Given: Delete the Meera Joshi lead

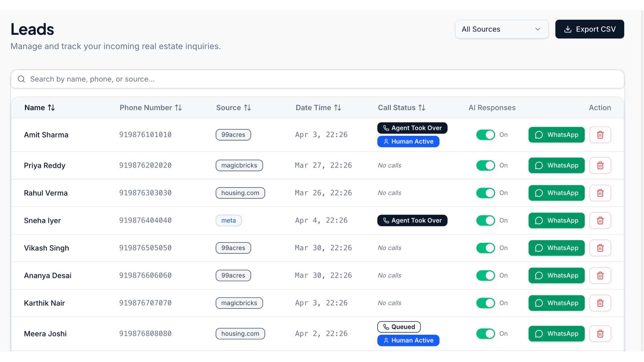Looking at the screenshot, I should pos(600,334).
